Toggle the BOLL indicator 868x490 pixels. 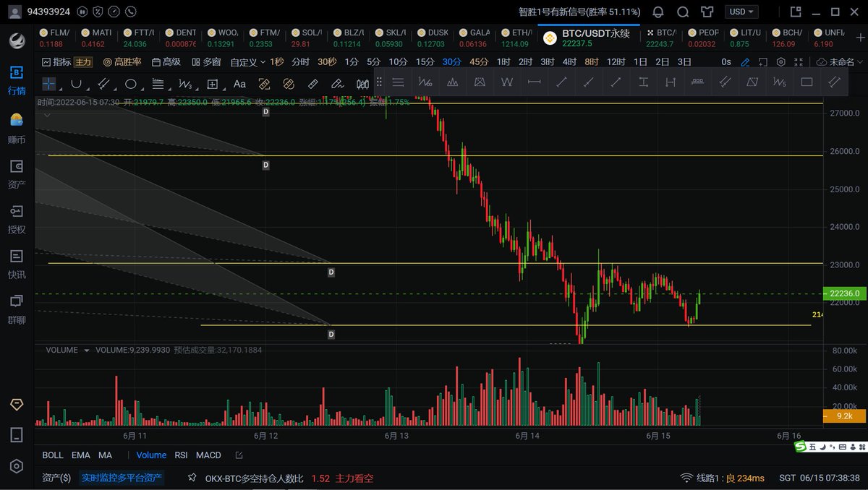click(53, 455)
